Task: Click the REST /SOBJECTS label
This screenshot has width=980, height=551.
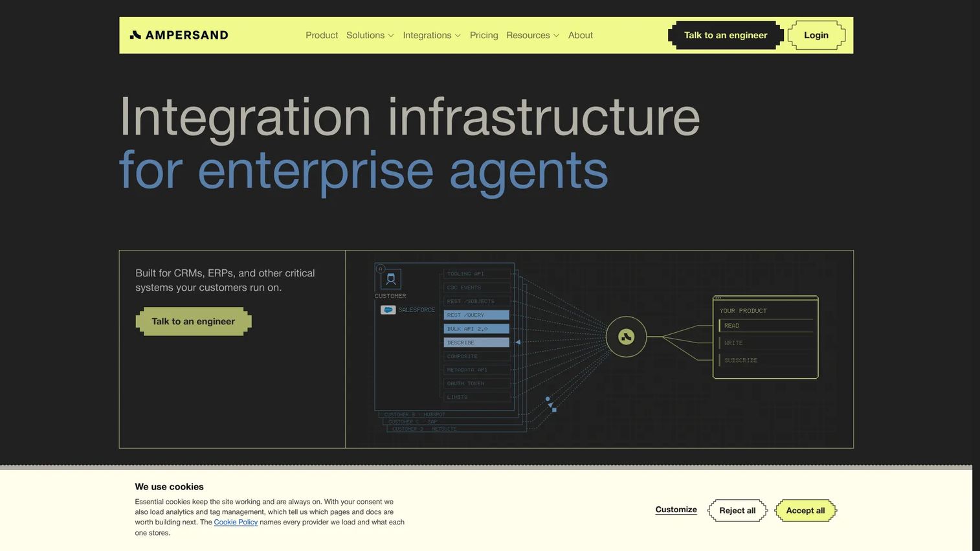Action: coord(471,301)
